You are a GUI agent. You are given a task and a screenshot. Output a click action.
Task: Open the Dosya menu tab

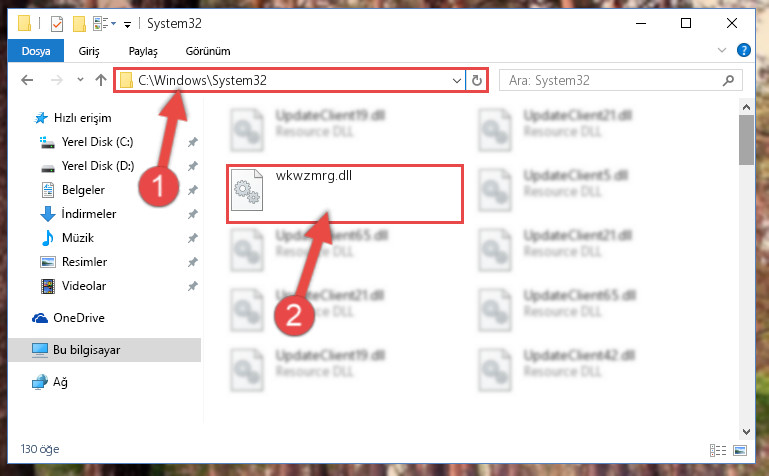tap(36, 51)
